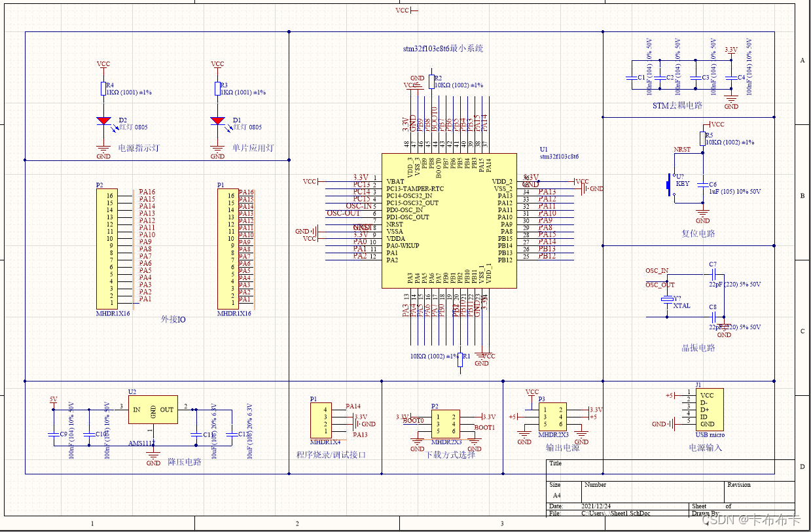
Task: Click the R1 10KΩ resistor below the MCU
Action: [x=460, y=360]
